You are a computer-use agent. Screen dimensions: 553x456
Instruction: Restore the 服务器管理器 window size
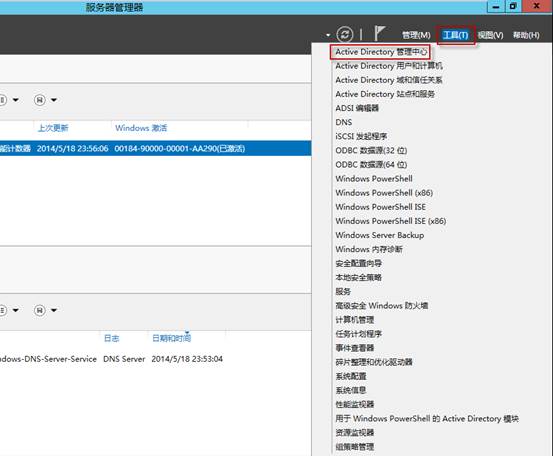[513, 6]
